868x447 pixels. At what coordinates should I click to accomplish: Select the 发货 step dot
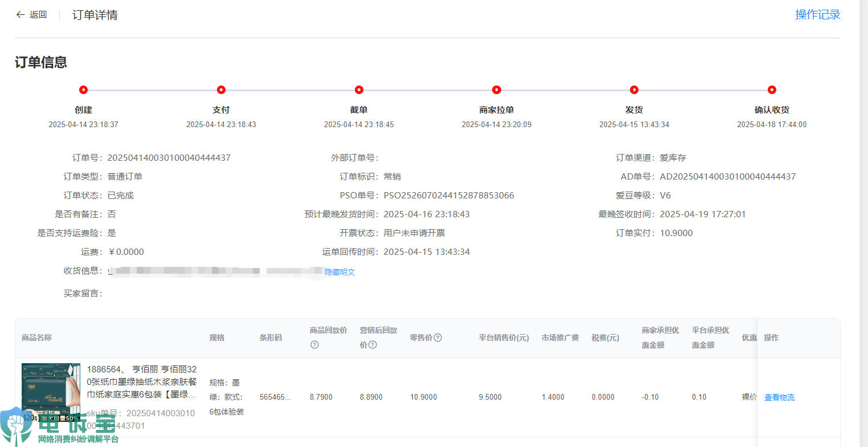pyautogui.click(x=634, y=90)
